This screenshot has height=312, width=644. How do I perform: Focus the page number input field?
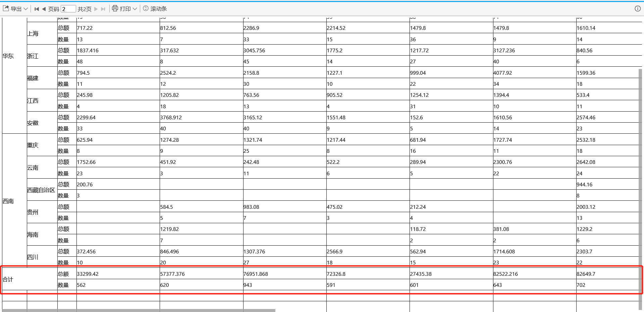point(68,9)
